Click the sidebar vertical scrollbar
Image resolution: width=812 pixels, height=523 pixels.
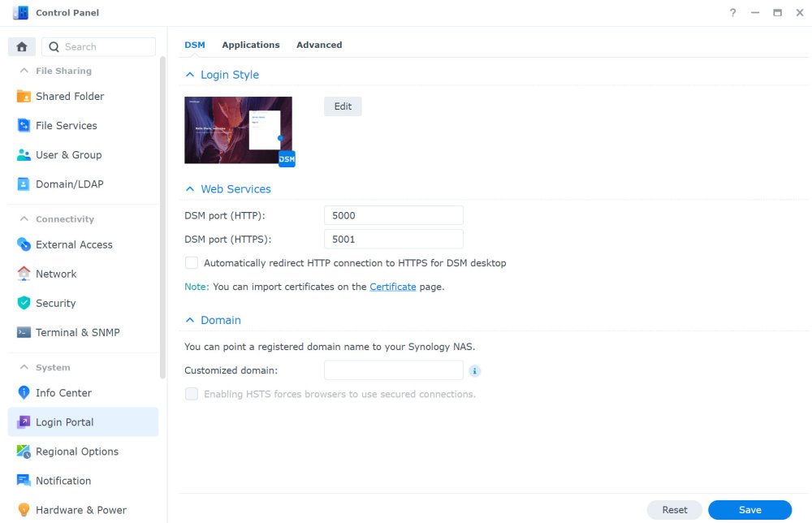pyautogui.click(x=162, y=218)
